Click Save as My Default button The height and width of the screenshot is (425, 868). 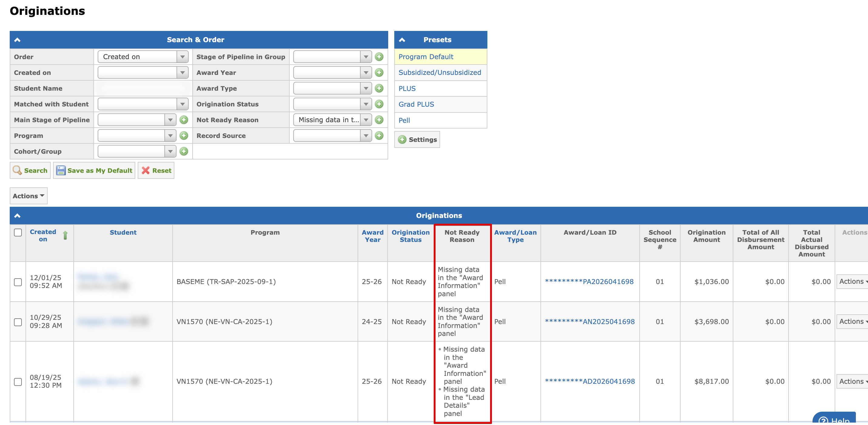[94, 170]
